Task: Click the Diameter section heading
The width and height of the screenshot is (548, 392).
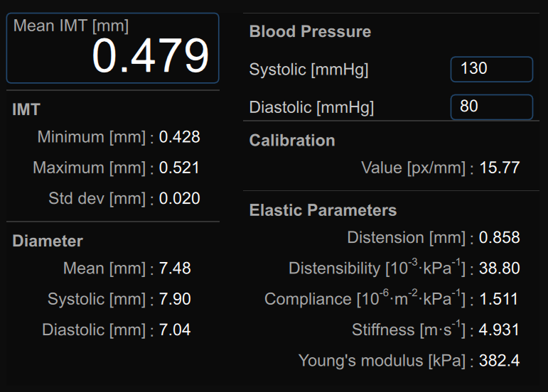Action: click(48, 241)
